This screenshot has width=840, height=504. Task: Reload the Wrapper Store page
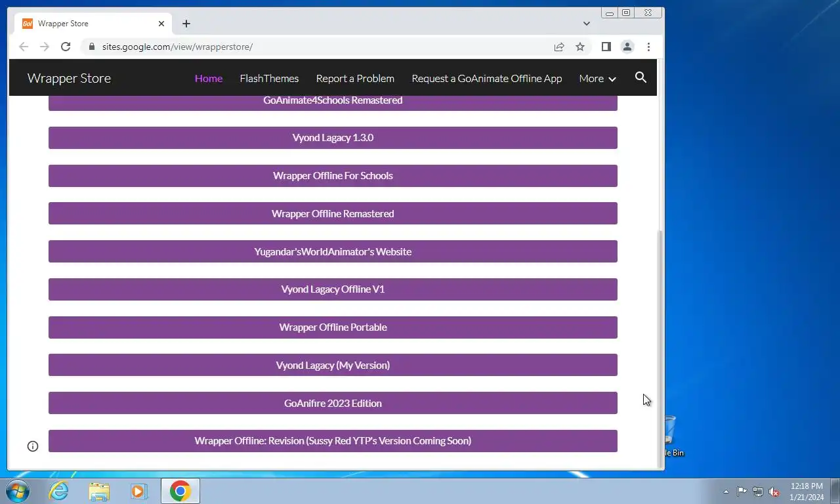[x=66, y=47]
